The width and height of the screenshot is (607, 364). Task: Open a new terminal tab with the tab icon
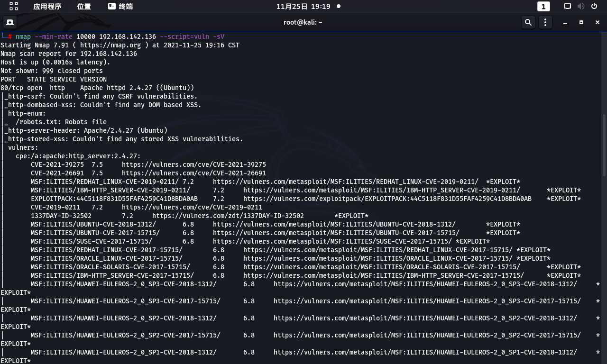[x=10, y=22]
